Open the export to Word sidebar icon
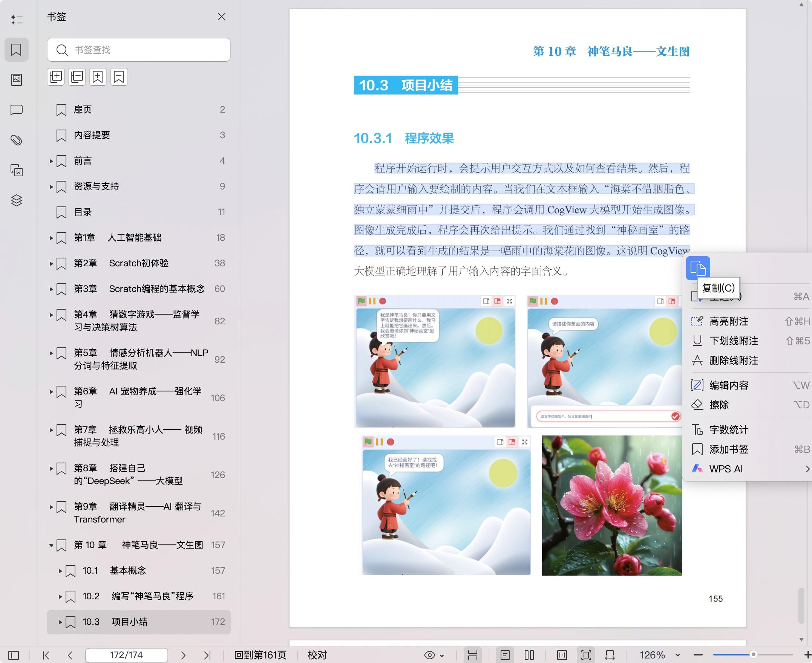Viewport: 812px width, 663px height. click(x=17, y=170)
